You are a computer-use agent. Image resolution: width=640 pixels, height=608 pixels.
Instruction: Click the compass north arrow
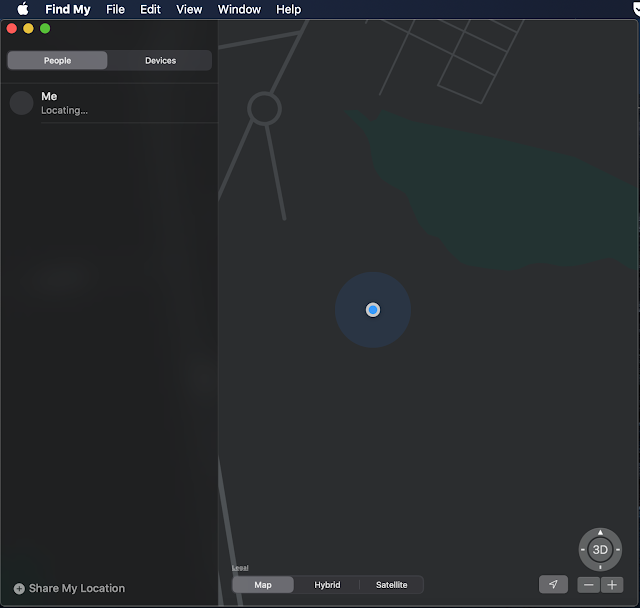click(600, 532)
